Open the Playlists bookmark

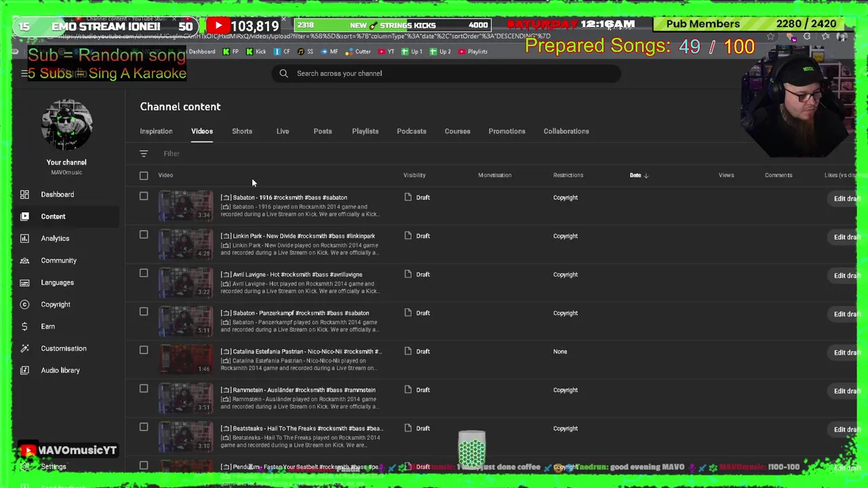[473, 52]
